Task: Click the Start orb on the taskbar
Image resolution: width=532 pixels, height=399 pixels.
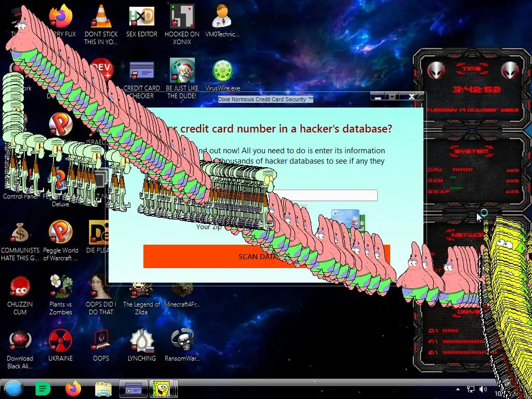Action: pyautogui.click(x=13, y=389)
